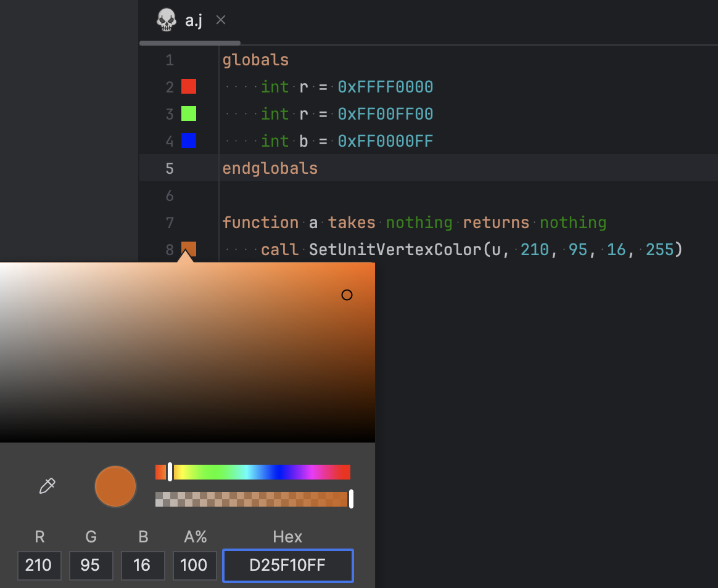Image resolution: width=718 pixels, height=588 pixels.
Task: Click the A% alpha input field
Action: 195,566
